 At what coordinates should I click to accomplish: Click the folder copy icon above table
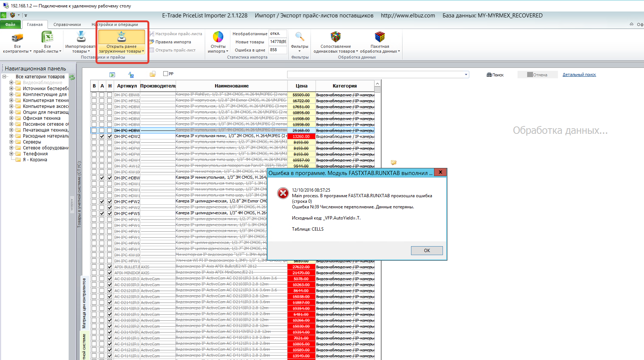pyautogui.click(x=152, y=74)
